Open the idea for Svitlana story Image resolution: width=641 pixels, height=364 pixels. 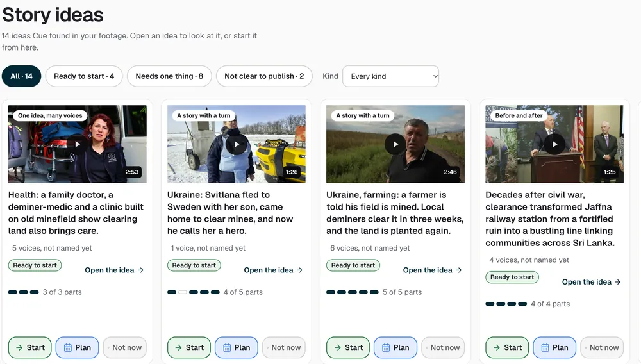click(274, 270)
